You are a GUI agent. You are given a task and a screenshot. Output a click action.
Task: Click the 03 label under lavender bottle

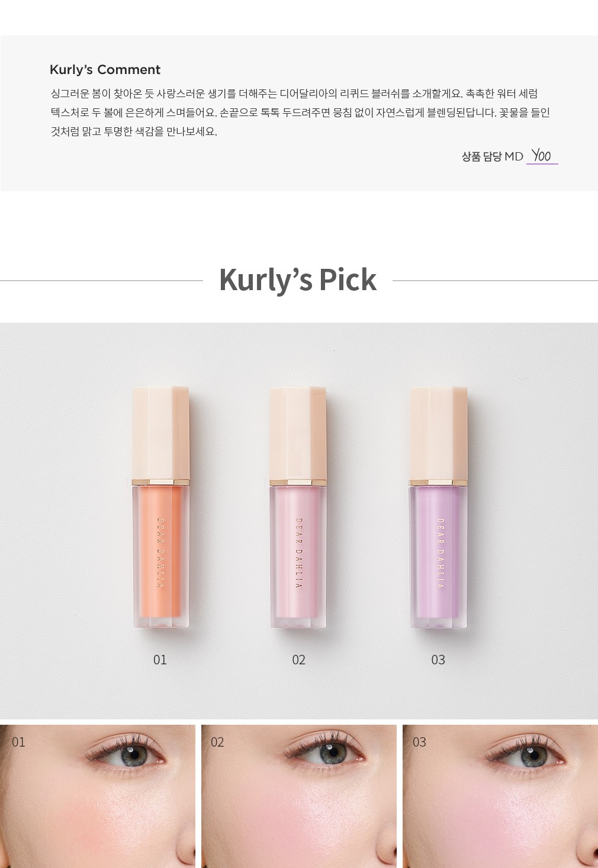point(438,660)
